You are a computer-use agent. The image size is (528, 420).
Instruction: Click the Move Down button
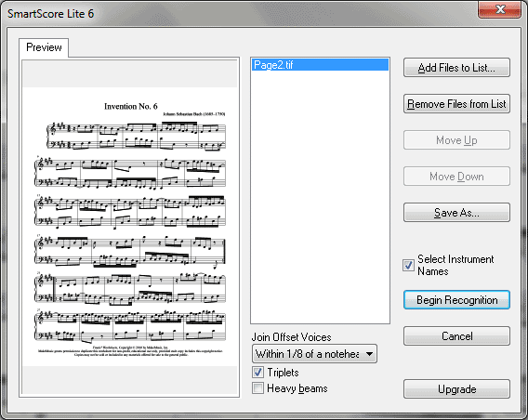point(456,177)
